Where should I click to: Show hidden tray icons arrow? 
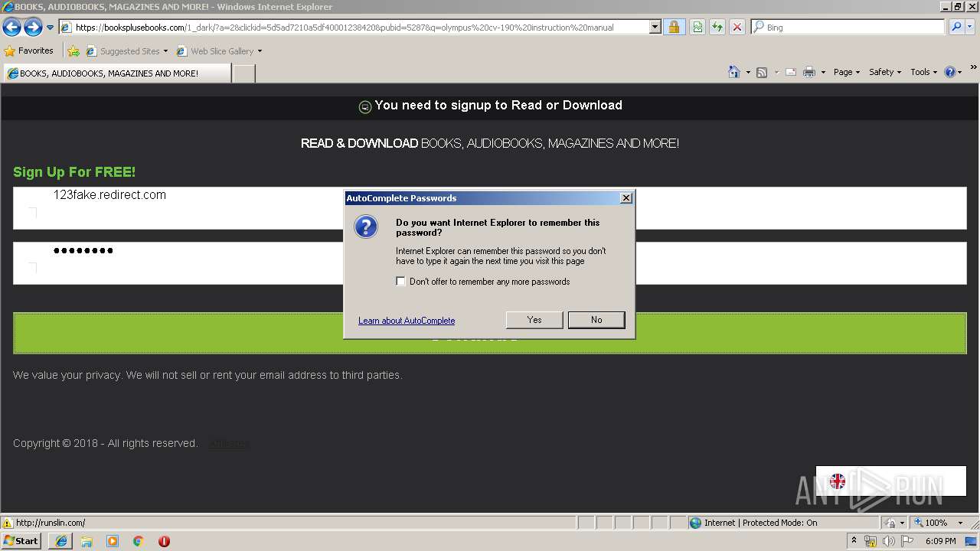(x=854, y=541)
